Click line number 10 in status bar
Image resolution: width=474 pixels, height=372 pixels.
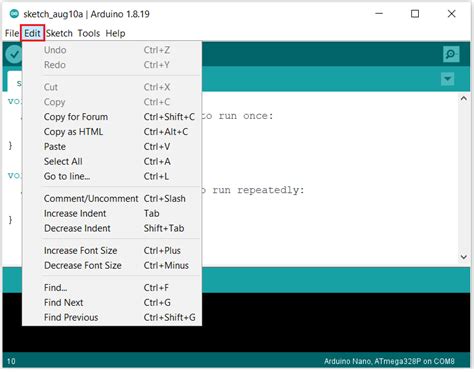11,361
